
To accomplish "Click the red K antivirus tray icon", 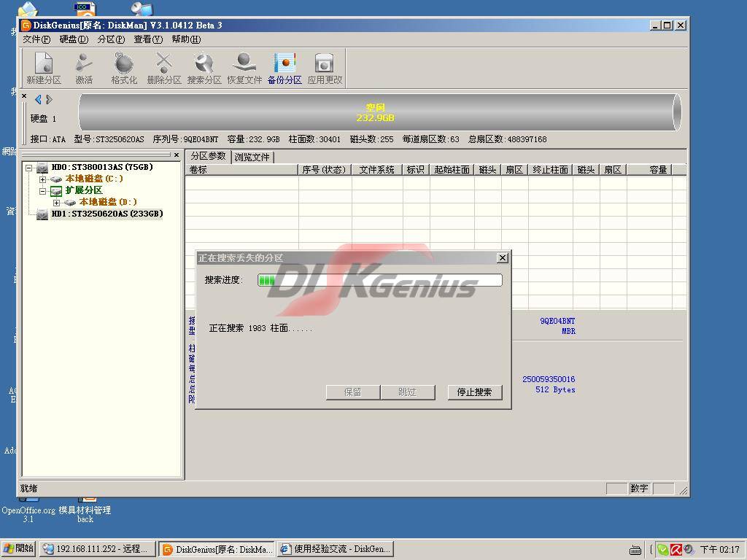I will coord(676,550).
